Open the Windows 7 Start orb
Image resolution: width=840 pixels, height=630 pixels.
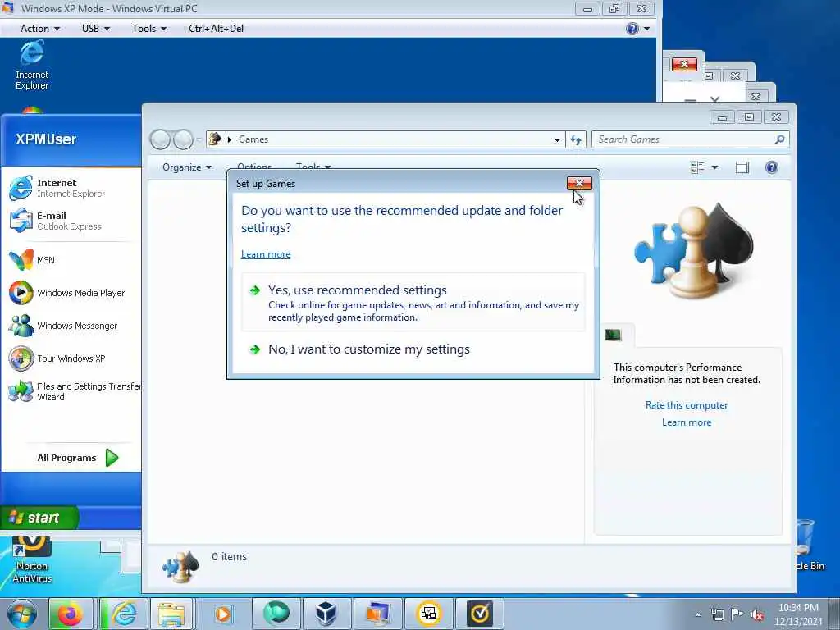pos(22,614)
